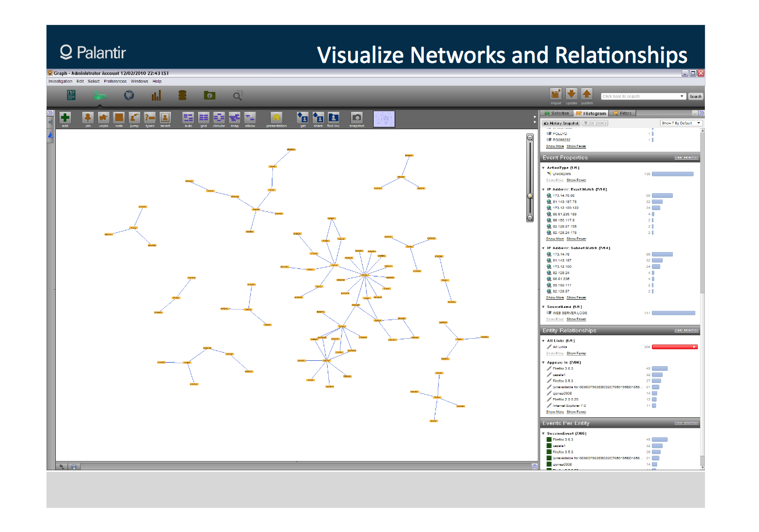Screen dimensions: 759x532
Task: Click Show More under Appears In
Action: (555, 412)
